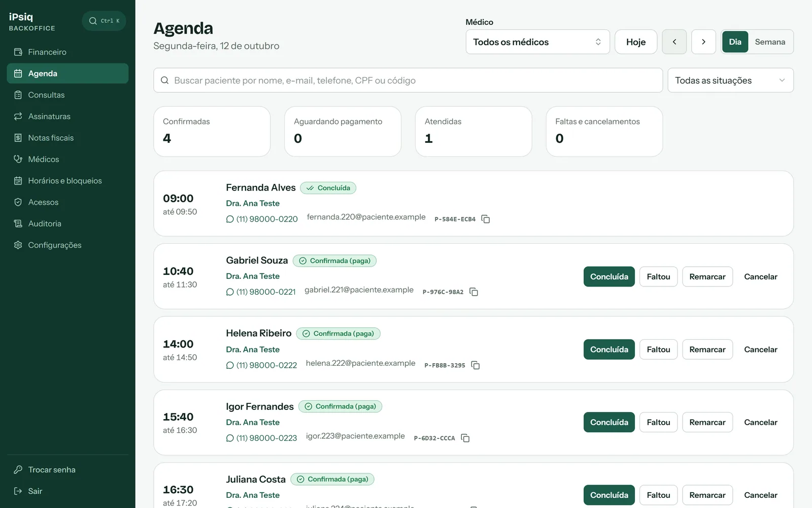Open Notas fiscais in sidebar
Image resolution: width=812 pixels, height=508 pixels.
pos(67,138)
